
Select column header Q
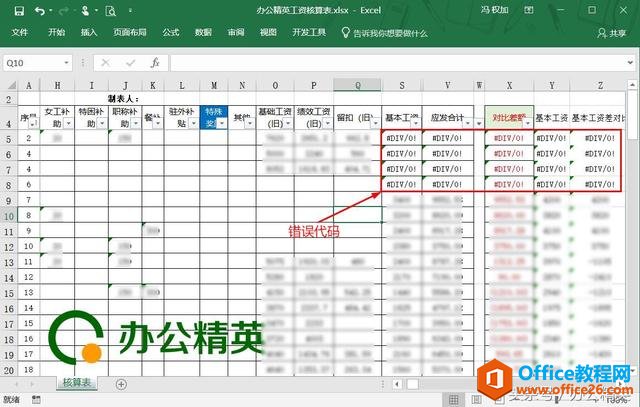point(358,85)
